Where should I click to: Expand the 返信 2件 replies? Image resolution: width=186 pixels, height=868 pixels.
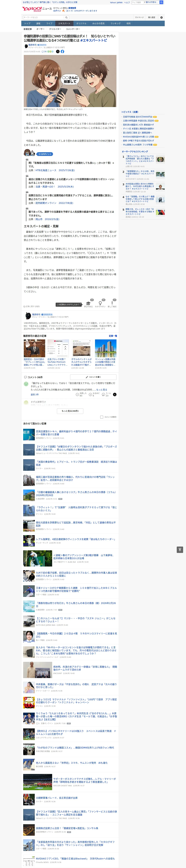coord(34,395)
